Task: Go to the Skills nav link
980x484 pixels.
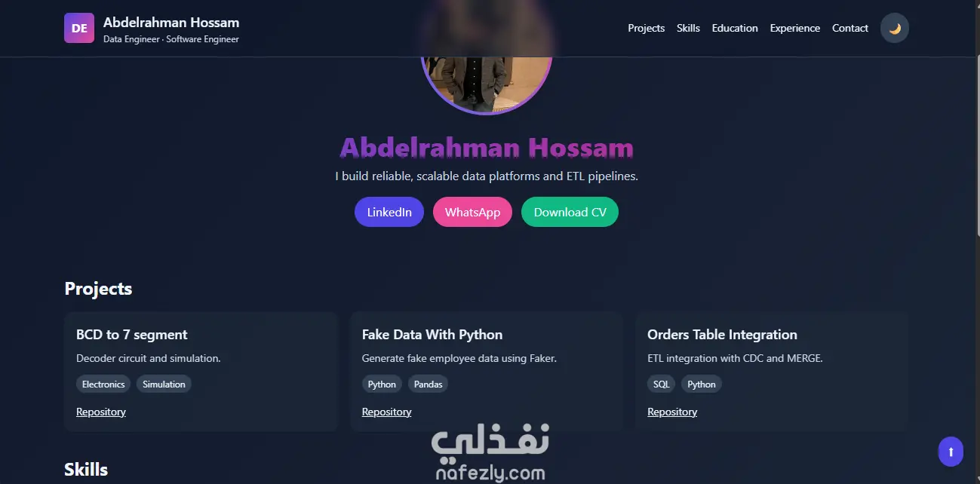Action: [x=688, y=28]
